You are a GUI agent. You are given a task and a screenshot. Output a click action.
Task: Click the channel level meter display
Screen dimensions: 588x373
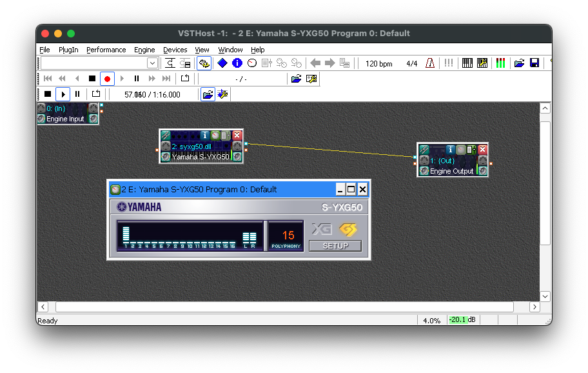click(x=190, y=236)
